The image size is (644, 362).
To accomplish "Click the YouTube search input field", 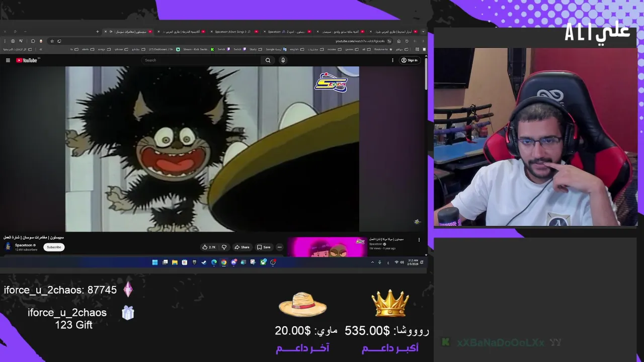I will pos(201,60).
